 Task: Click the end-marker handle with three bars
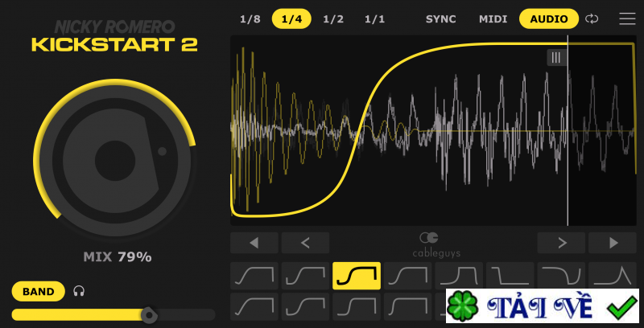point(556,57)
